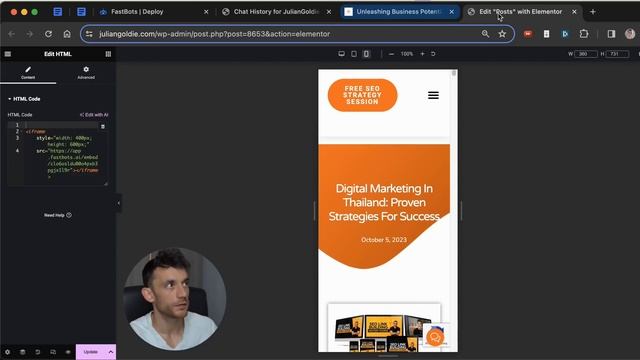Image resolution: width=640 pixels, height=360 pixels.
Task: Switch to Chat History for JulianGoldie tab
Action: pyautogui.click(x=276, y=12)
